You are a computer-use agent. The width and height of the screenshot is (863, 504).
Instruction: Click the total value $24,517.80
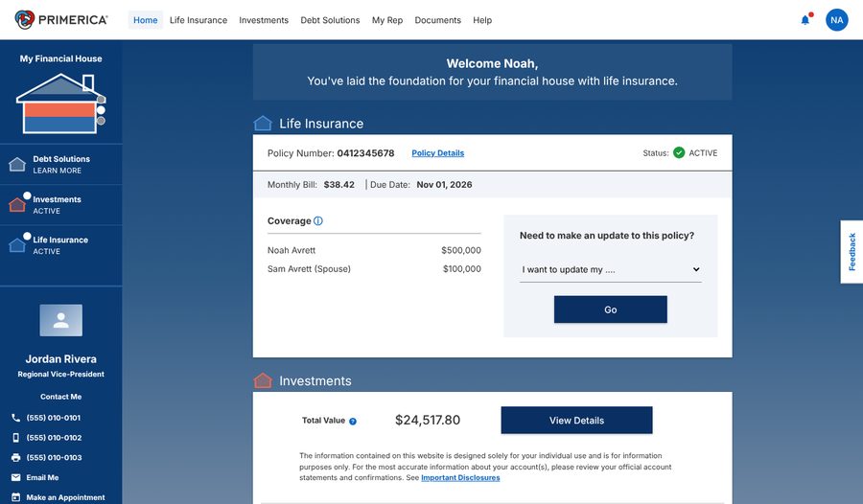click(x=428, y=421)
